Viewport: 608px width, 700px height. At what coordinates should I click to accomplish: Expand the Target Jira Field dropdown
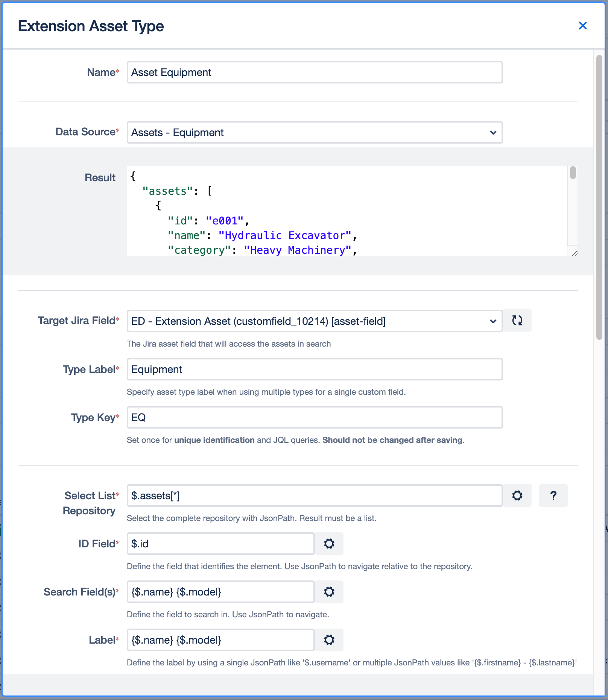pos(315,321)
